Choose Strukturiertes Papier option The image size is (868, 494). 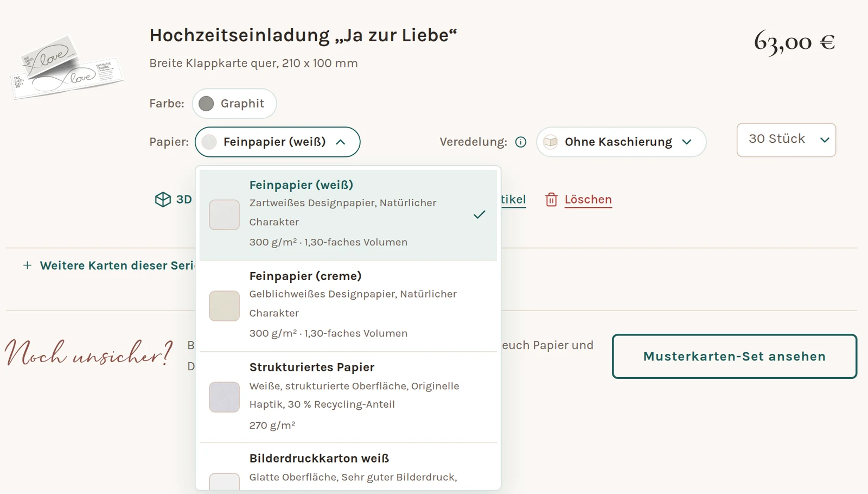tap(348, 397)
